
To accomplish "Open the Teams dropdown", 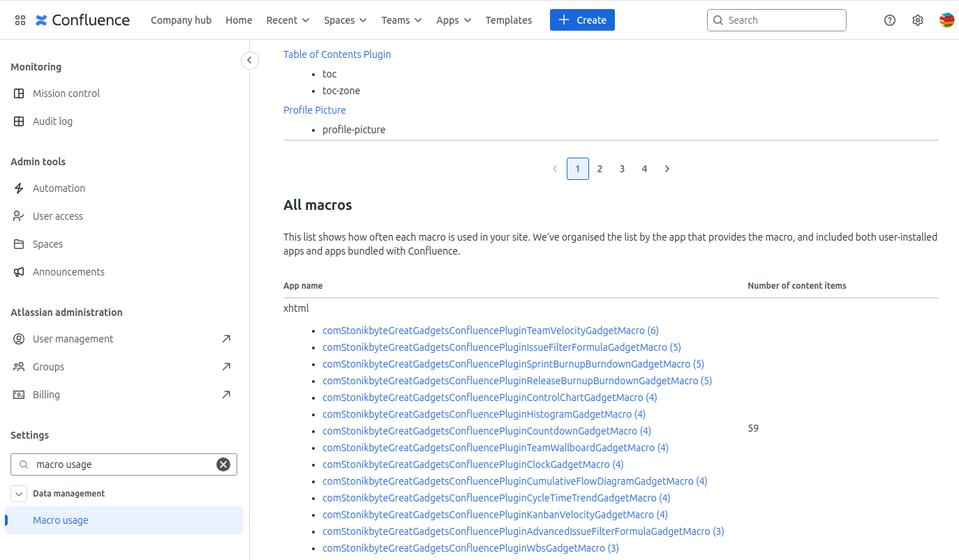I will pos(401,20).
